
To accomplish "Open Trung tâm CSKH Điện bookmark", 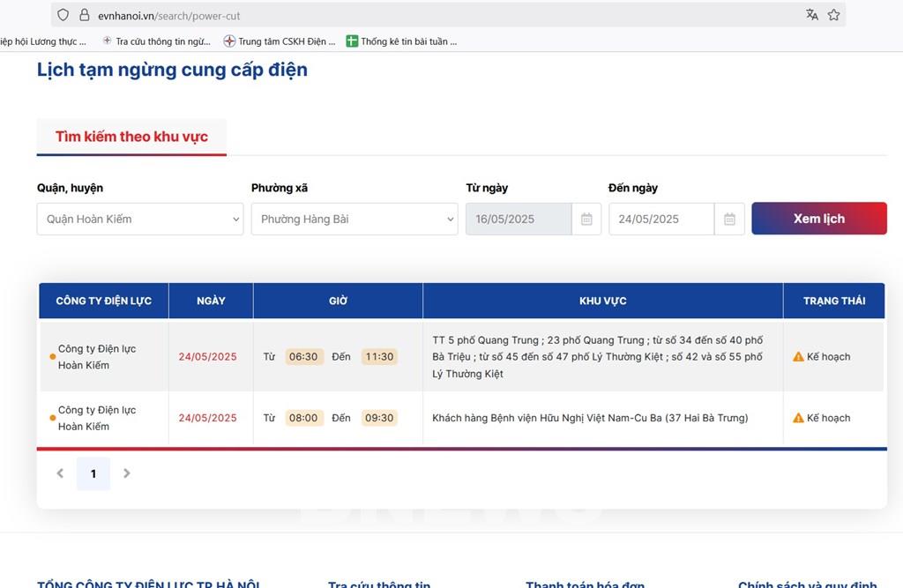I will [280, 41].
